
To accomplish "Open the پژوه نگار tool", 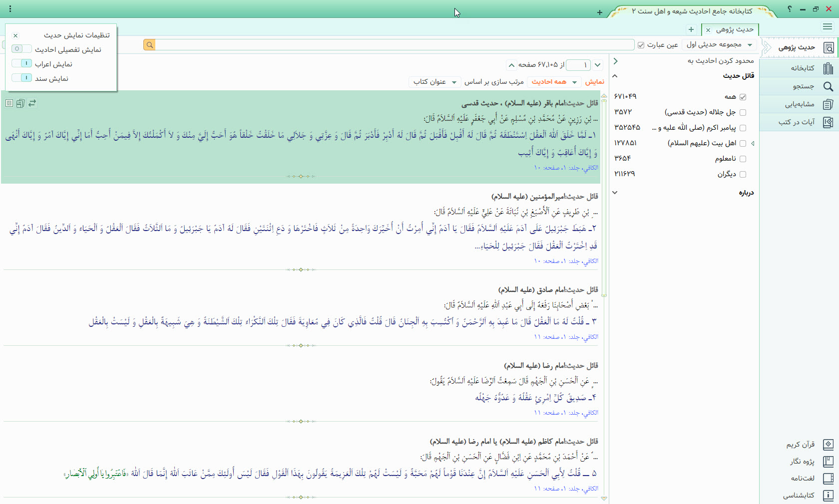I will (828, 462).
